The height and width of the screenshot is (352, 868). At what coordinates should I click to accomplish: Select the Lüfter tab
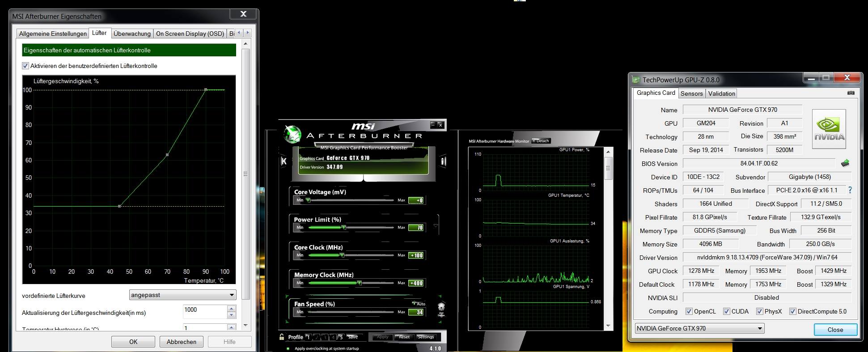pyautogui.click(x=99, y=33)
